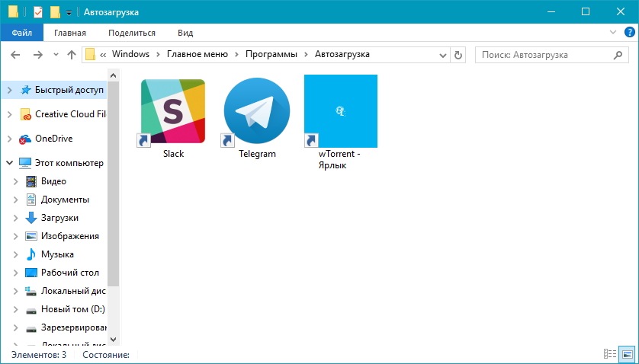Expand the Загрузки tree node
Viewport: 639px width, 364px height.
click(16, 218)
